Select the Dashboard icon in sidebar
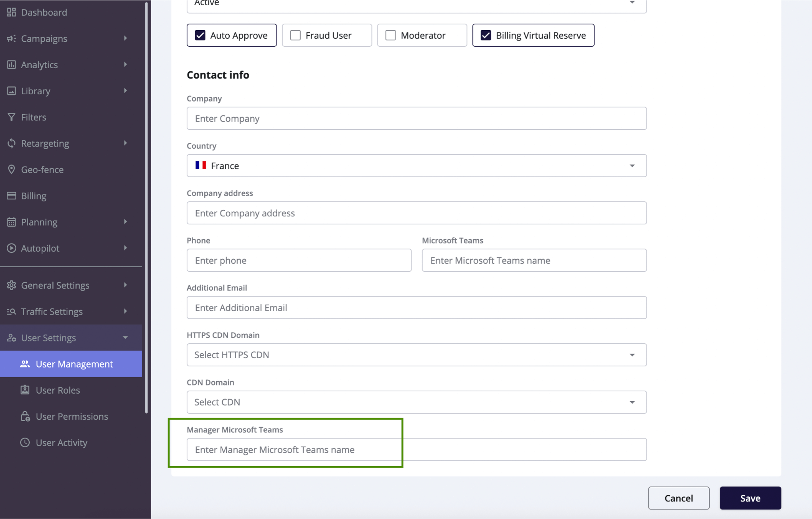Image resolution: width=812 pixels, height=519 pixels. pyautogui.click(x=11, y=12)
